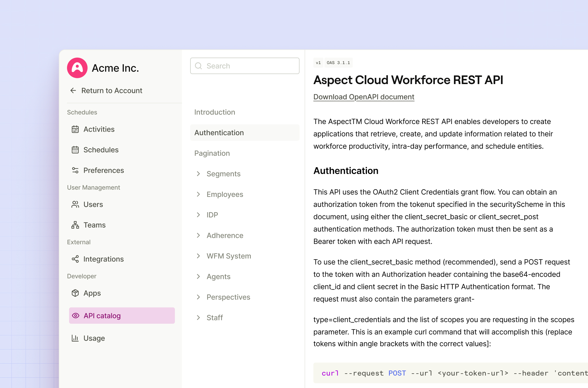Click the Acme Inc. logo icon
The image size is (588, 388).
[77, 68]
